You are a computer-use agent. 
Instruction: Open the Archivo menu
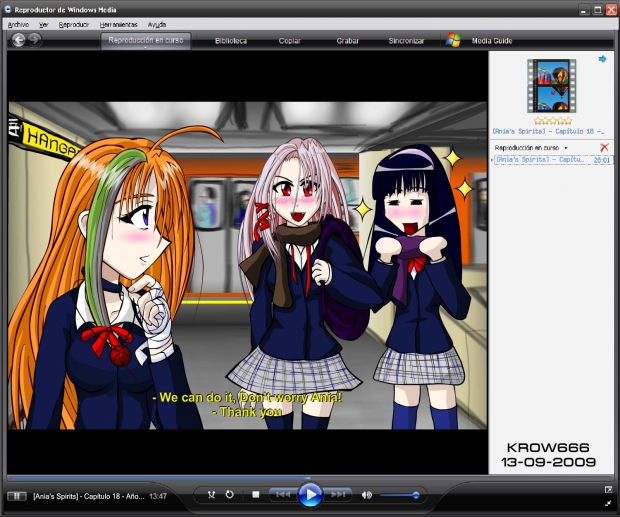[18, 25]
